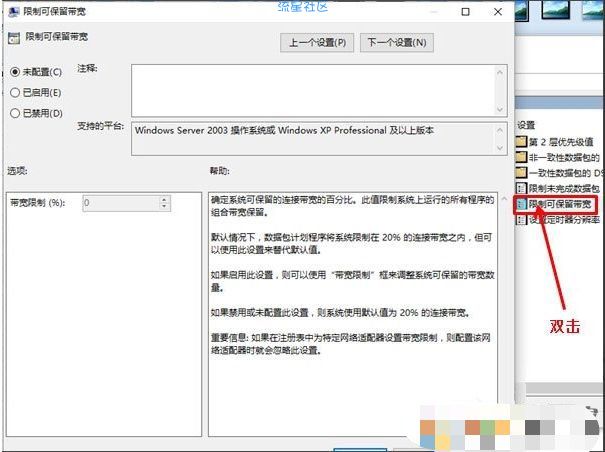Viewport: 605px width, 452px height.
Task: Click the 上一个设置(P) button
Action: point(317,42)
